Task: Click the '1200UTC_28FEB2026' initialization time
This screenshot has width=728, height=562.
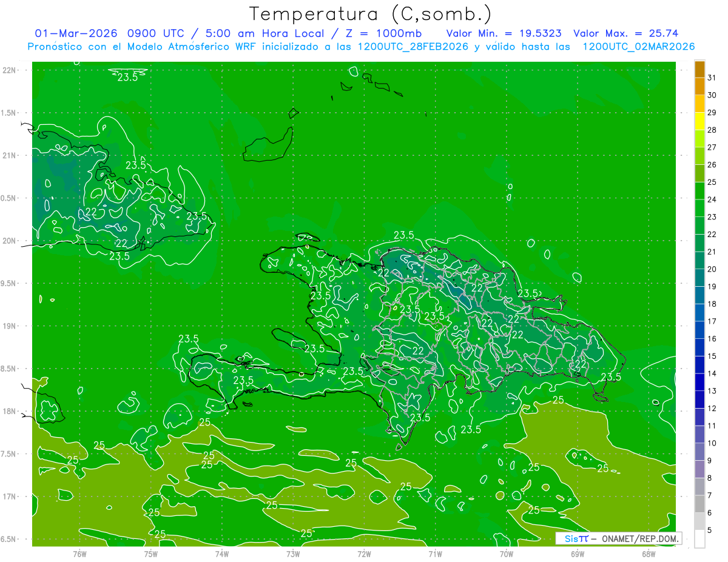Action: (x=413, y=47)
